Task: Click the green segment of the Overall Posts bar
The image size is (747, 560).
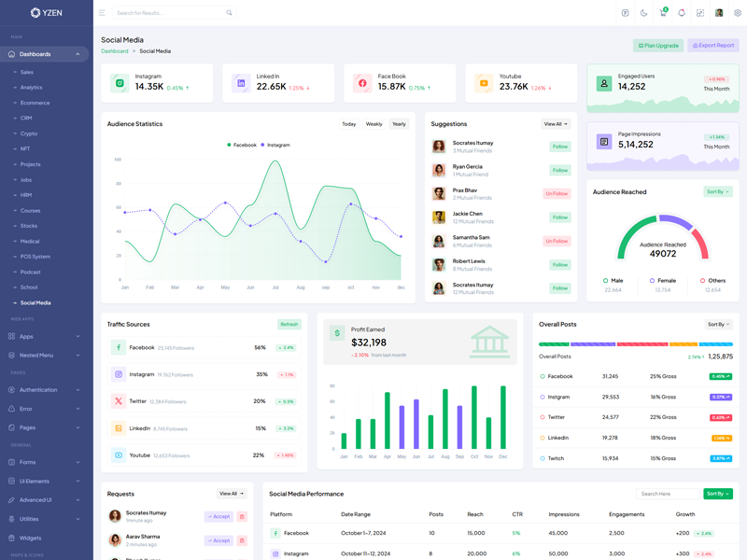Action: click(x=554, y=344)
